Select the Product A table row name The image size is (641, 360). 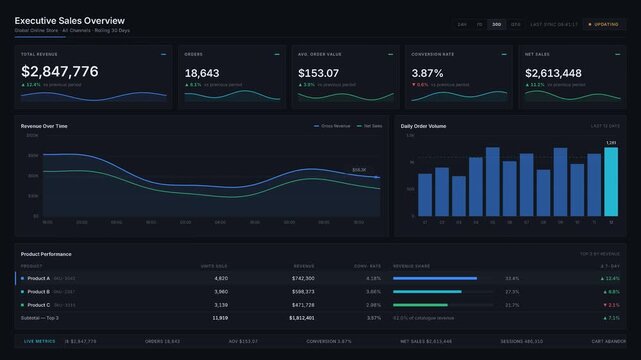pyautogui.click(x=38, y=278)
